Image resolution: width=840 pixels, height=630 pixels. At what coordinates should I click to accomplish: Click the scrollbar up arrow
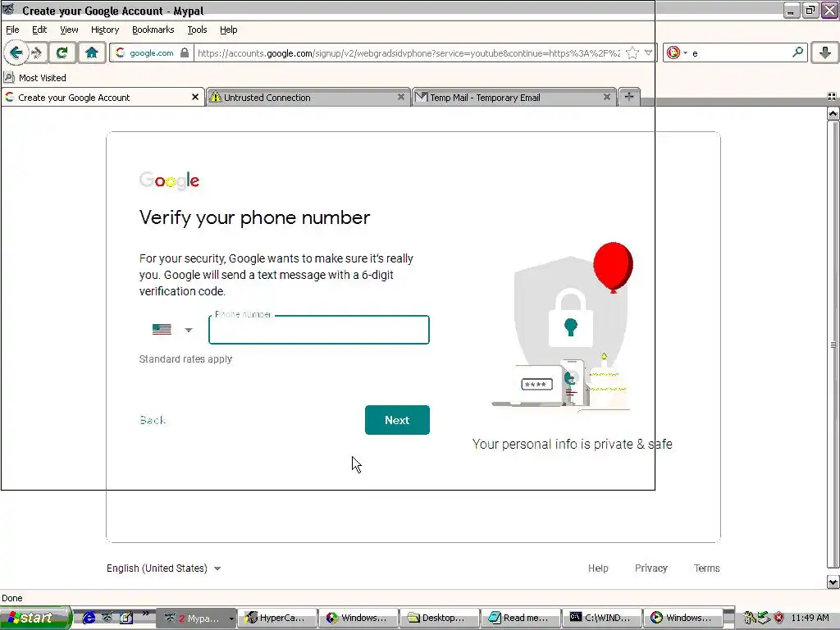833,113
